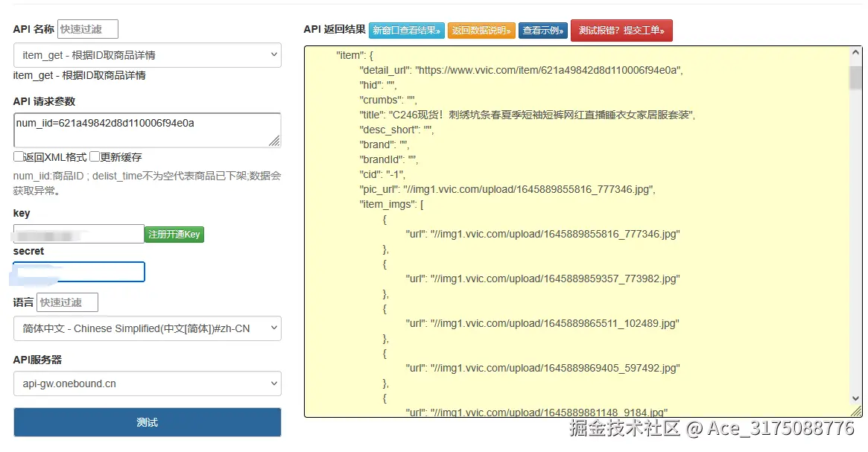Click the key input field

[79, 234]
